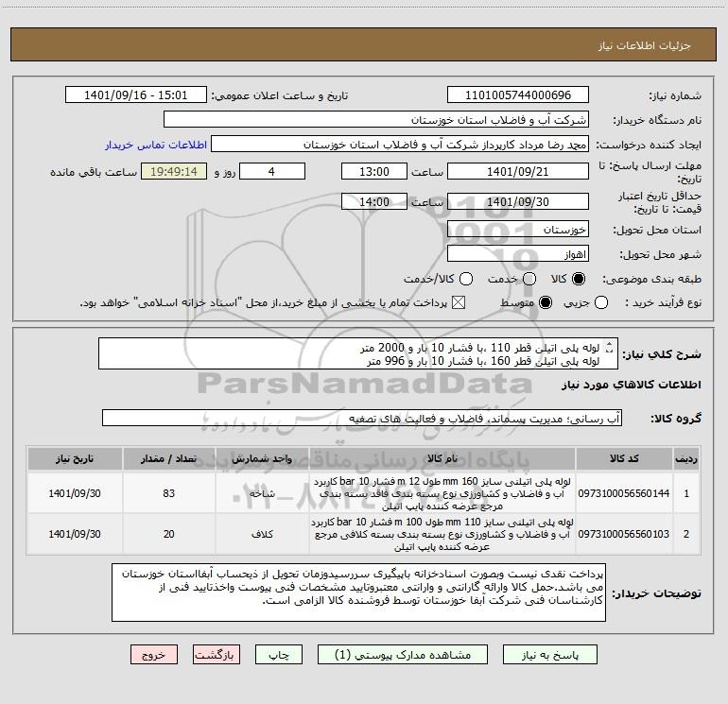Click the remaining time field 19:49:14
The width and height of the screenshot is (728, 704).
coord(174,171)
